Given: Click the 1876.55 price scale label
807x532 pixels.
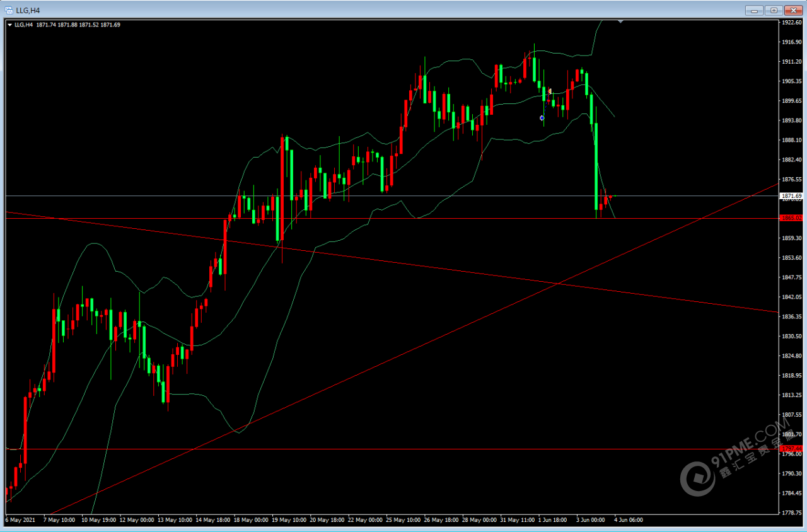Looking at the screenshot, I should (791, 179).
